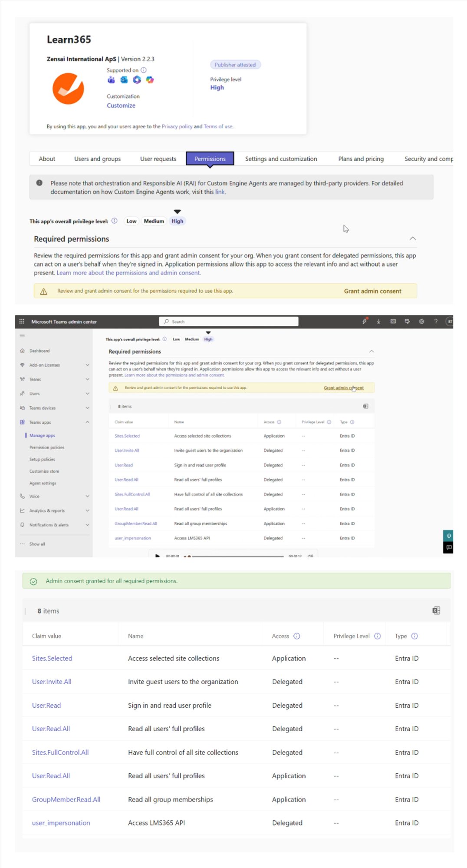This screenshot has width=467, height=868.
Task: Expand the Voice navigation group
Action: tap(87, 496)
